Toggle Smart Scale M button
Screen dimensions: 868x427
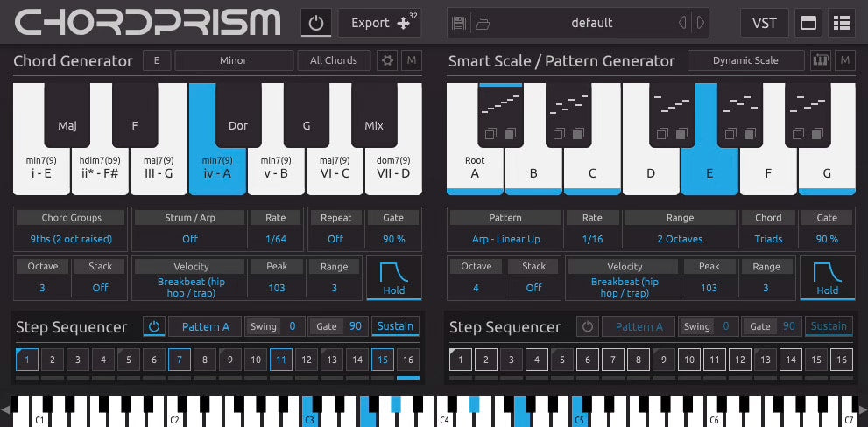(844, 60)
